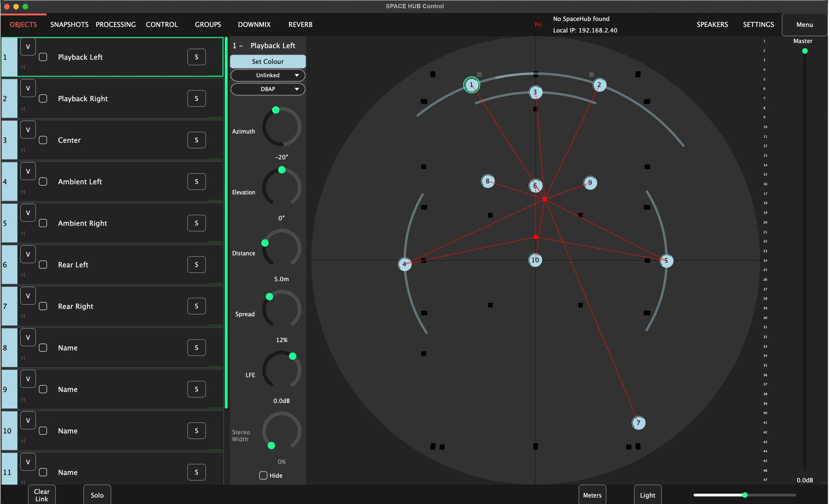Solo object 10 with its S button
This screenshot has width=830, height=504.
[197, 431]
